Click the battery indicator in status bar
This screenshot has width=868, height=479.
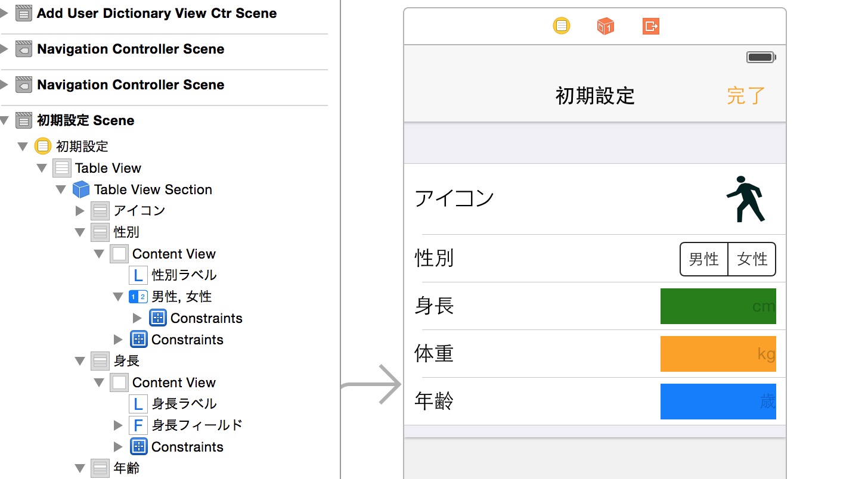pyautogui.click(x=761, y=58)
